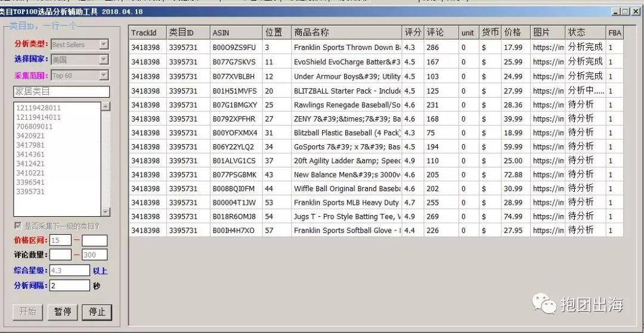Select ASIN cell B077XVBLBH
Screen dimensions: 644x333
pyautogui.click(x=236, y=76)
